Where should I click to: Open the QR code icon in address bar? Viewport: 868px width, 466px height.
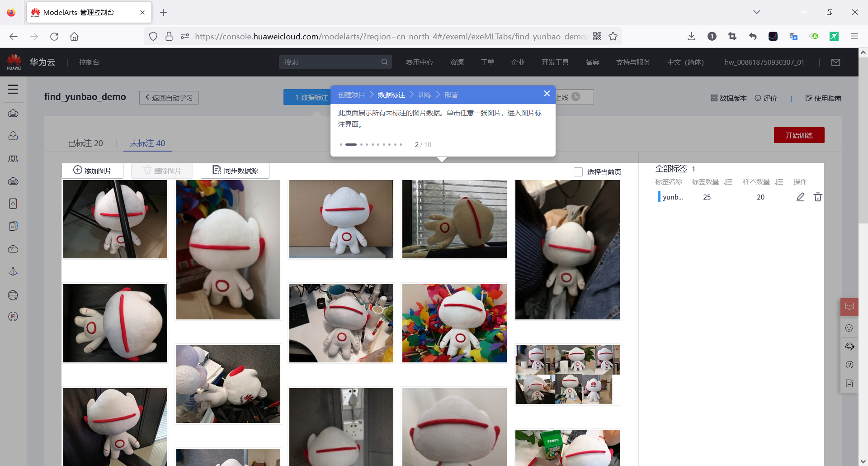pos(597,37)
